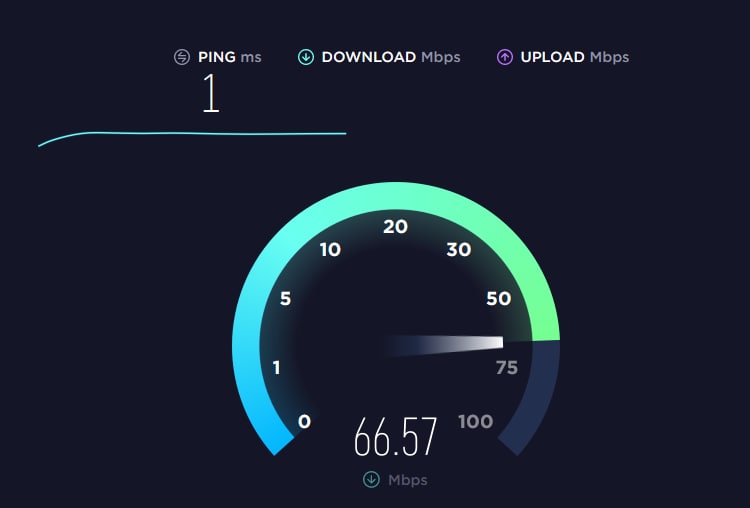Click the 30 mark on the gauge
This screenshot has height=508, width=750.
459,249
